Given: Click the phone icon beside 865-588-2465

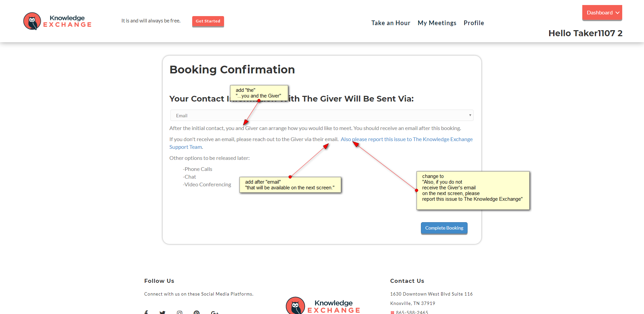Looking at the screenshot, I should point(392,312).
